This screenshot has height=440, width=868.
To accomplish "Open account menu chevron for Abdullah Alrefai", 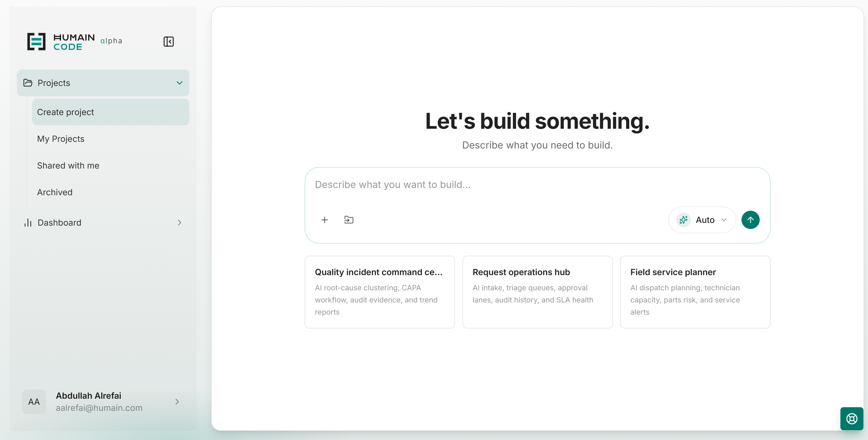I will [x=177, y=401].
